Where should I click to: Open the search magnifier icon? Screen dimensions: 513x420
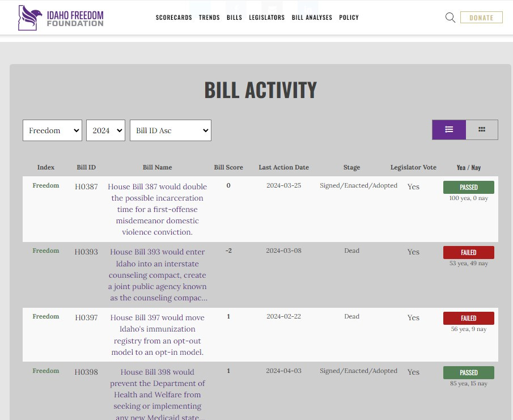click(x=450, y=18)
